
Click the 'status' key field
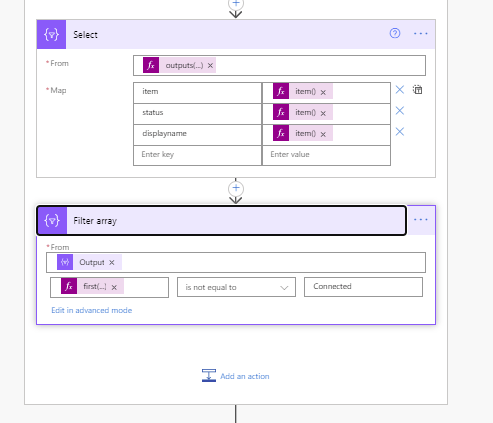click(x=197, y=114)
